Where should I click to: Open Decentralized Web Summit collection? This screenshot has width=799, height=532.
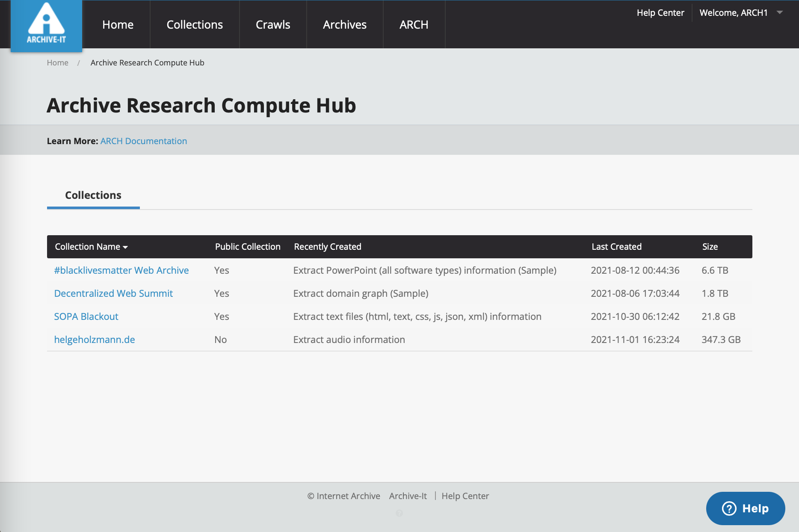pyautogui.click(x=113, y=293)
